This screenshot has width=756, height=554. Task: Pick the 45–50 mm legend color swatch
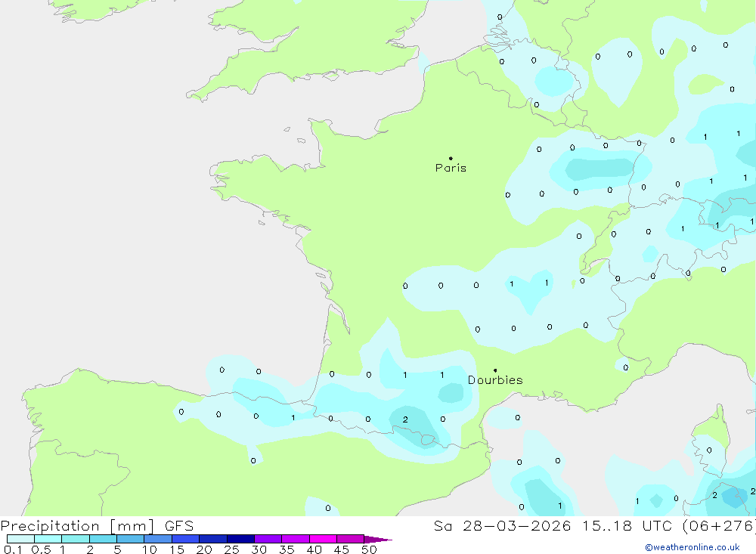pyautogui.click(x=350, y=539)
